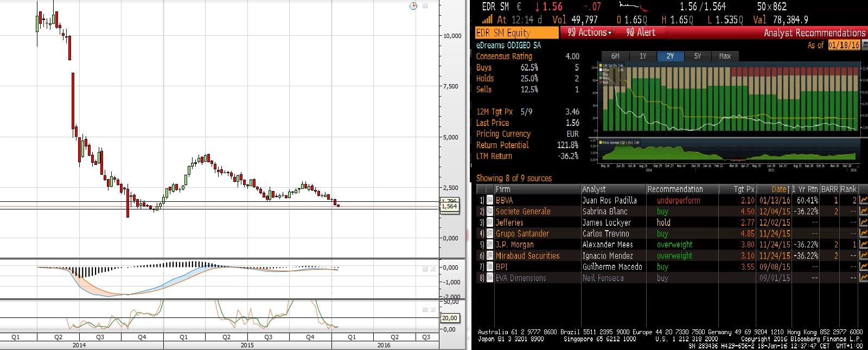Click the EDR SM Equity security field
Image resolution: width=868 pixels, height=350 pixels.
[516, 33]
